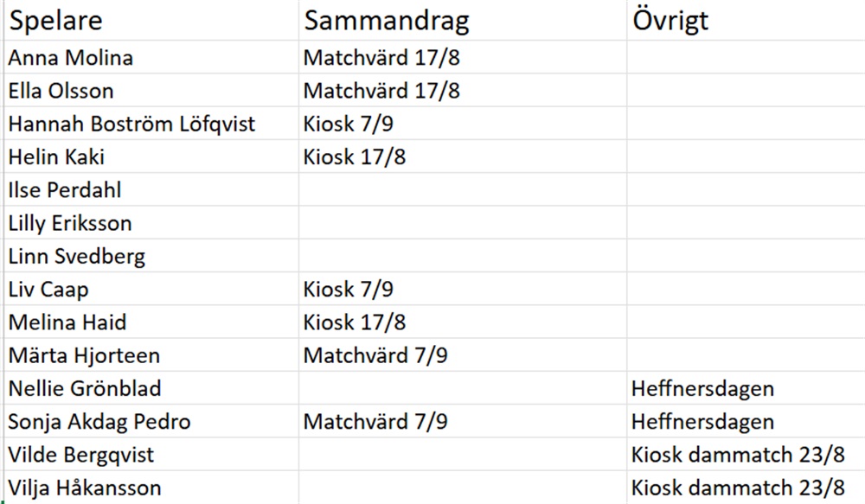Select the Övrigt header cell

670,21
